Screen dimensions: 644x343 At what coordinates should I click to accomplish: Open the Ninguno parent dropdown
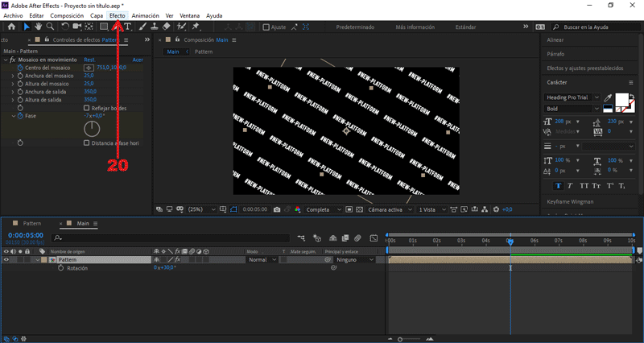(x=355, y=259)
